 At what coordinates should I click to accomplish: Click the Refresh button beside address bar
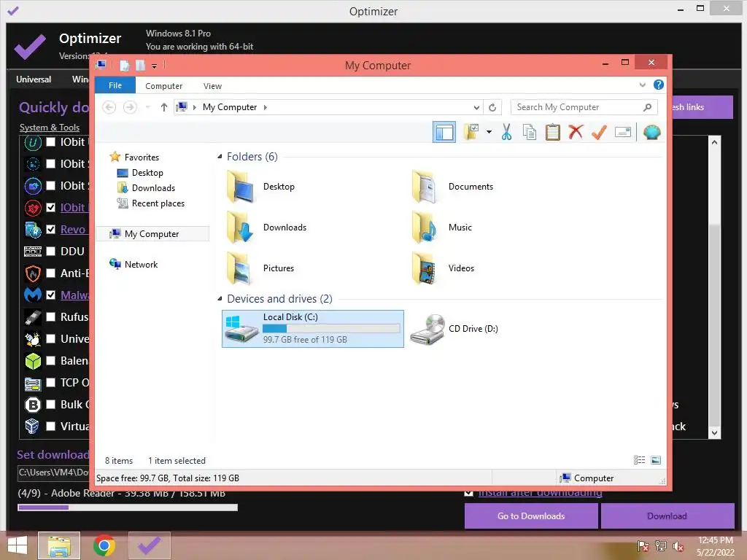492,107
